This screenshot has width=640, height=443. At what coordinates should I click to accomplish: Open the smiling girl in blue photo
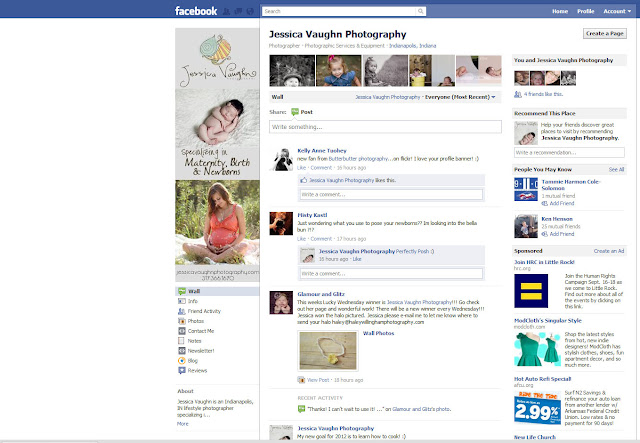coord(339,71)
